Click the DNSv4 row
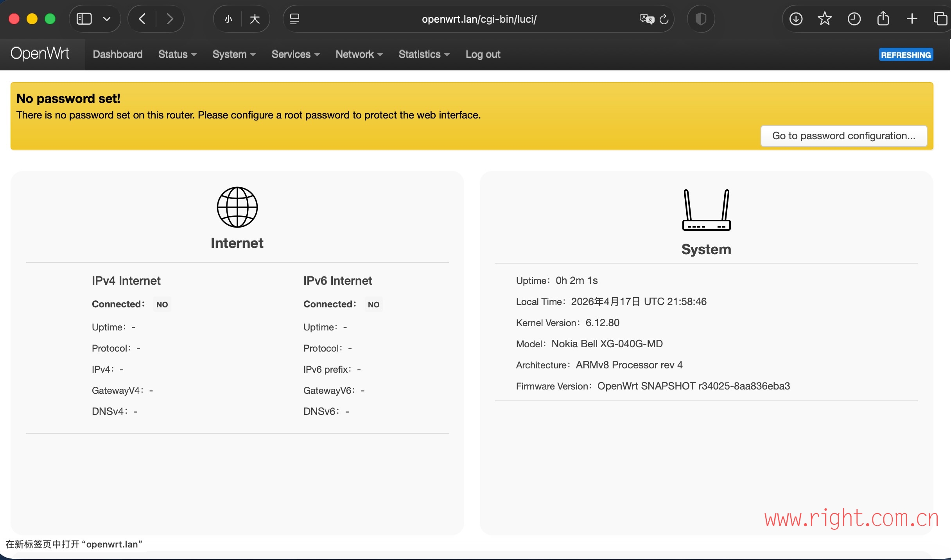 pos(115,411)
